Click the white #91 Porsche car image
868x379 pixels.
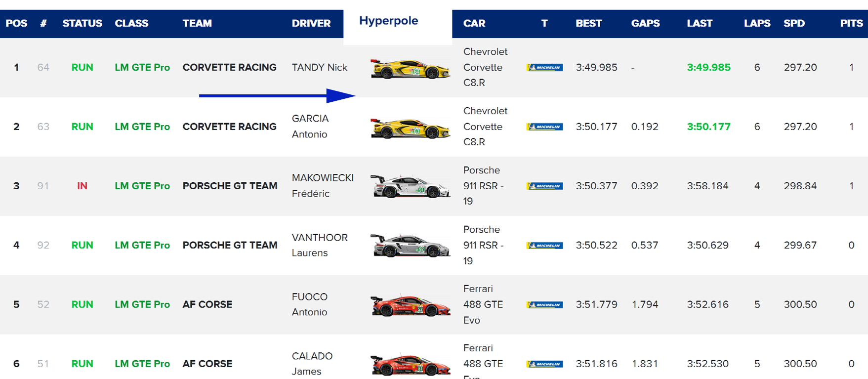[x=410, y=186]
